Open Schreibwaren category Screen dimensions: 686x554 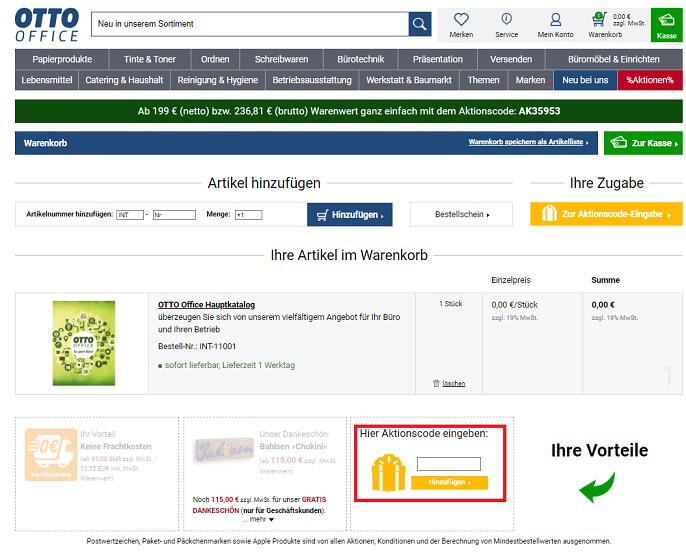click(x=281, y=59)
